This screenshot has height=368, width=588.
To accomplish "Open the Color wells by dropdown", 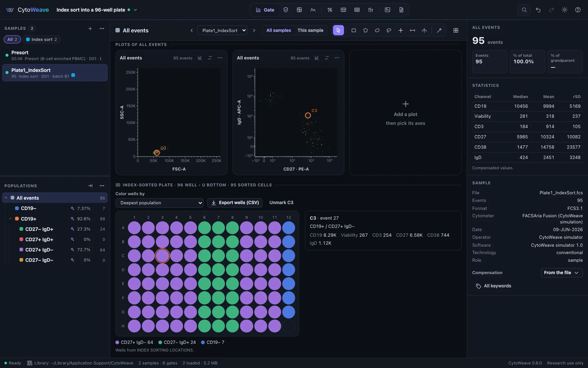I will point(159,203).
